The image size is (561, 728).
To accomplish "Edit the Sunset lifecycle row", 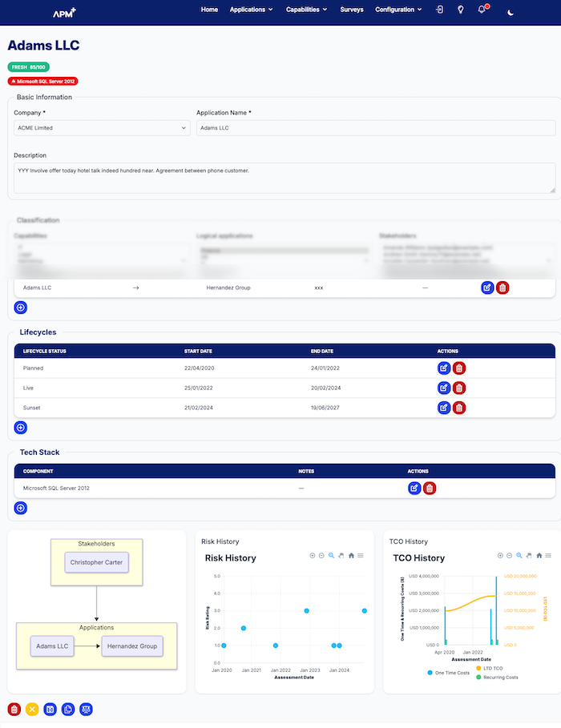I will [x=444, y=408].
